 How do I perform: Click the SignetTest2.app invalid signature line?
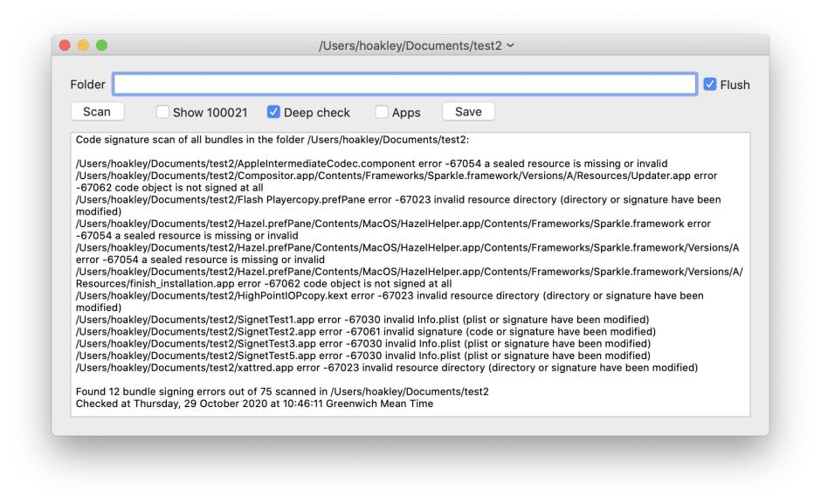pyautogui.click(x=365, y=332)
